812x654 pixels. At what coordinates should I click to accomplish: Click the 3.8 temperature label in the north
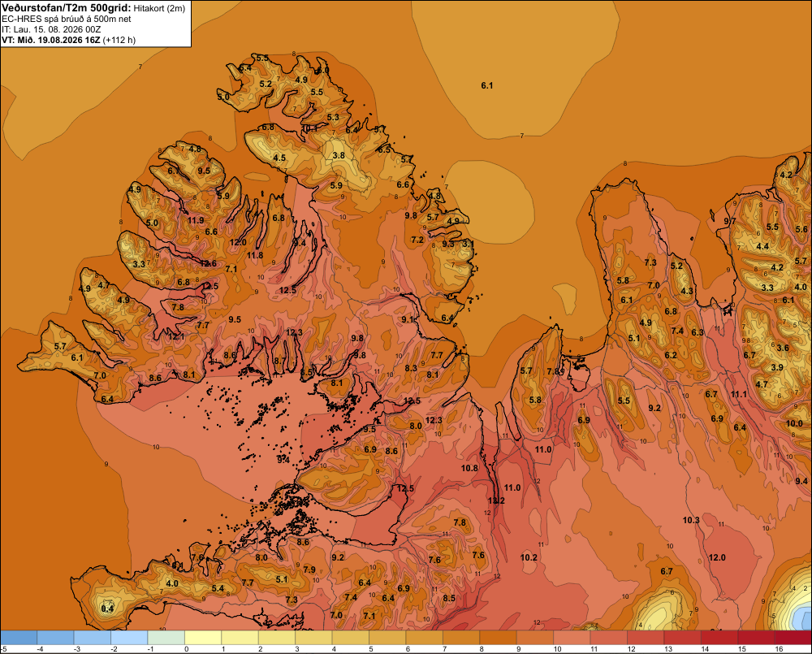tap(339, 155)
